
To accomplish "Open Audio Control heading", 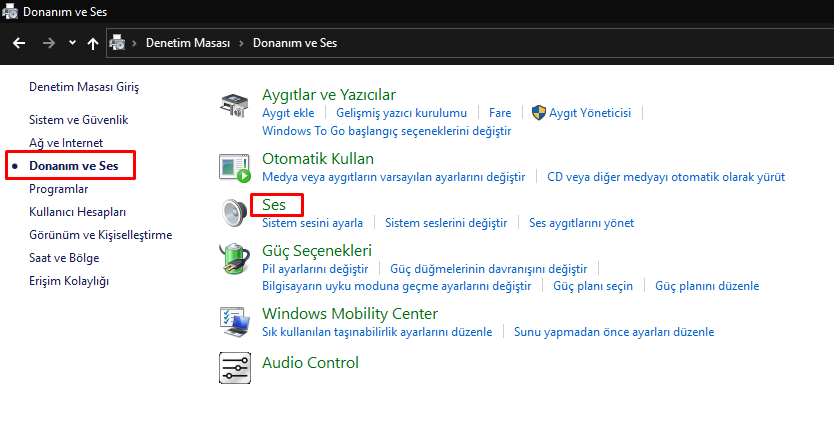I will pos(311,363).
